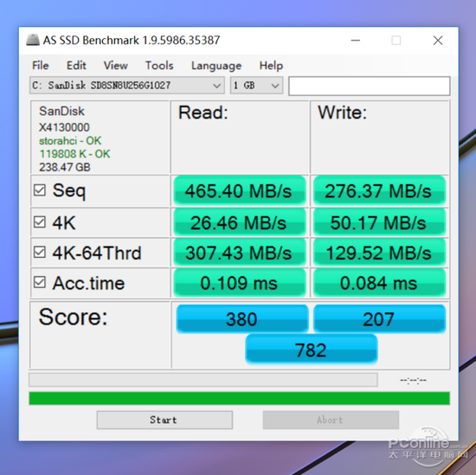
Task: Click the Start benchmark button
Action: click(164, 420)
